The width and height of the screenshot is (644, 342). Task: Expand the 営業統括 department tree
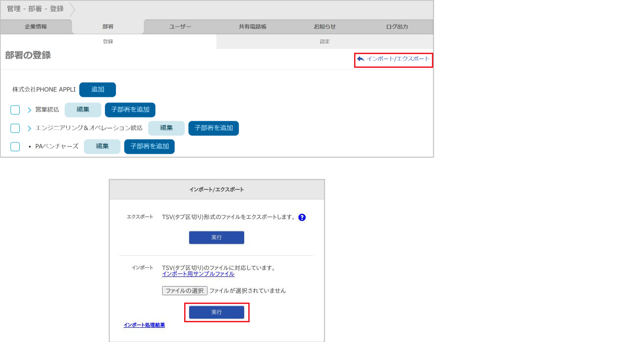click(x=29, y=110)
